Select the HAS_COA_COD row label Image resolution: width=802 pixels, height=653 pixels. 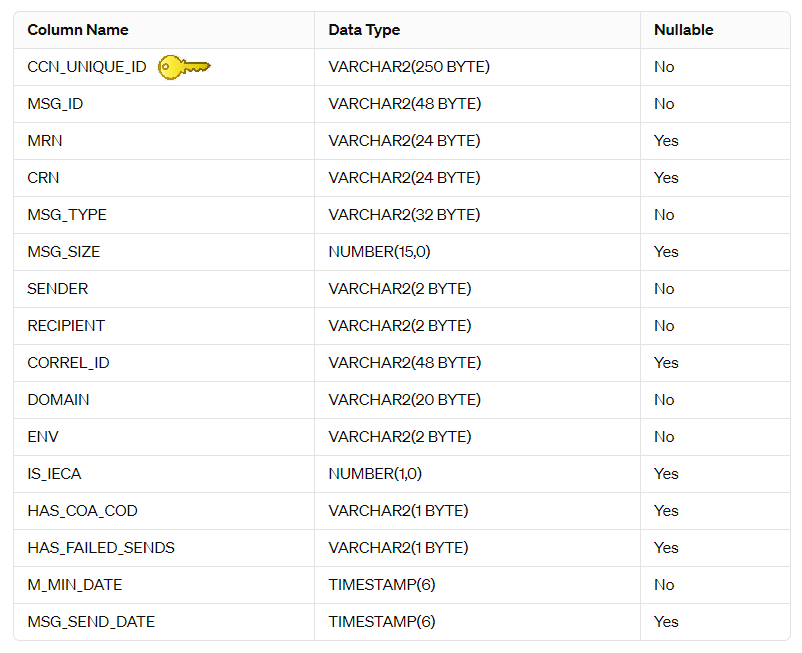tap(82, 511)
